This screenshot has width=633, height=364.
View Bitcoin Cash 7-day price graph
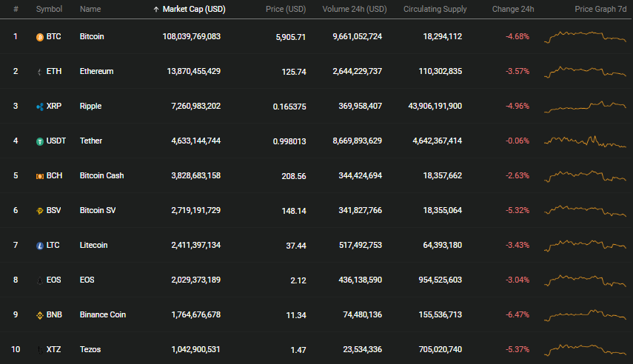click(x=585, y=176)
